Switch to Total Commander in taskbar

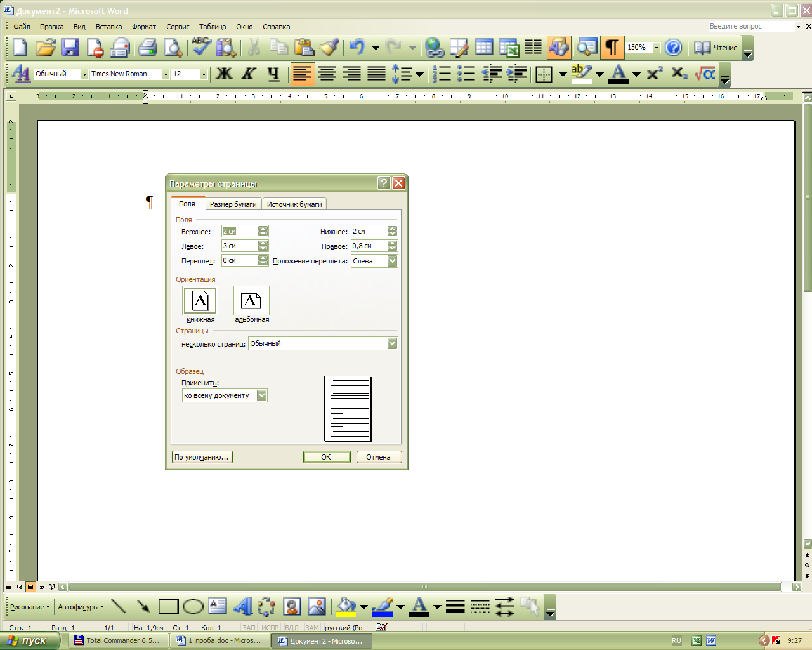118,640
